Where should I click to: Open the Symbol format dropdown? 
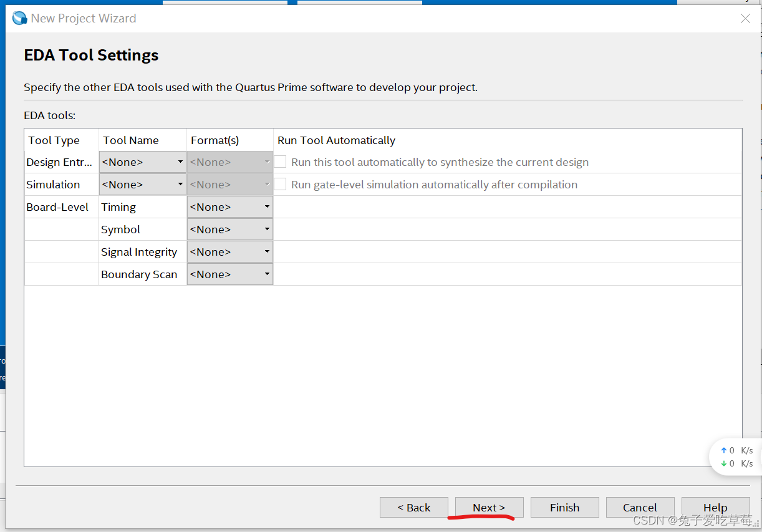point(229,230)
